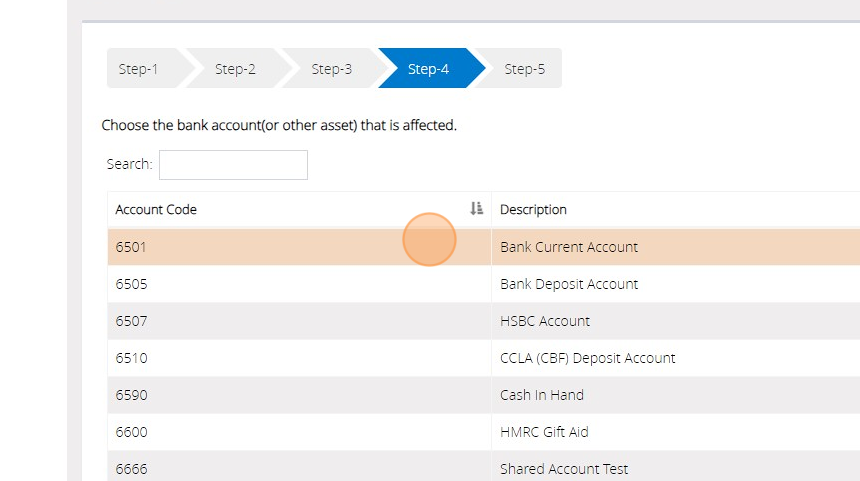Image resolution: width=860 pixels, height=481 pixels.
Task: Choose Bank Current Account
Action: (x=568, y=247)
